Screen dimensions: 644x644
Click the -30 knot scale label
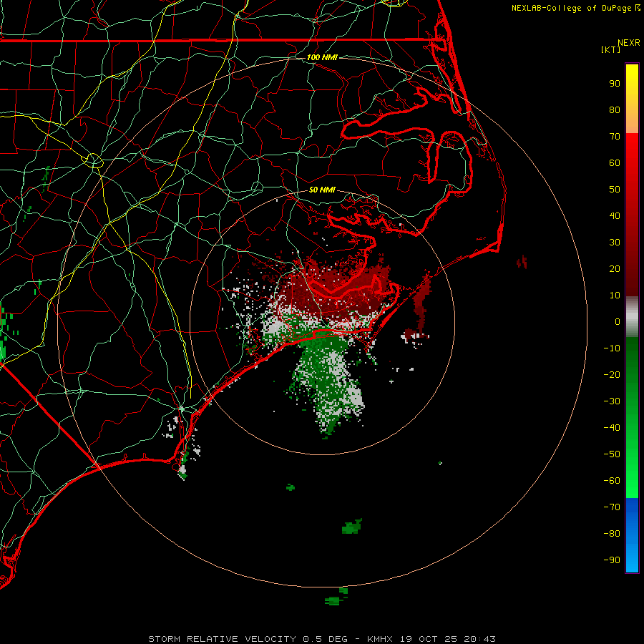(612, 401)
